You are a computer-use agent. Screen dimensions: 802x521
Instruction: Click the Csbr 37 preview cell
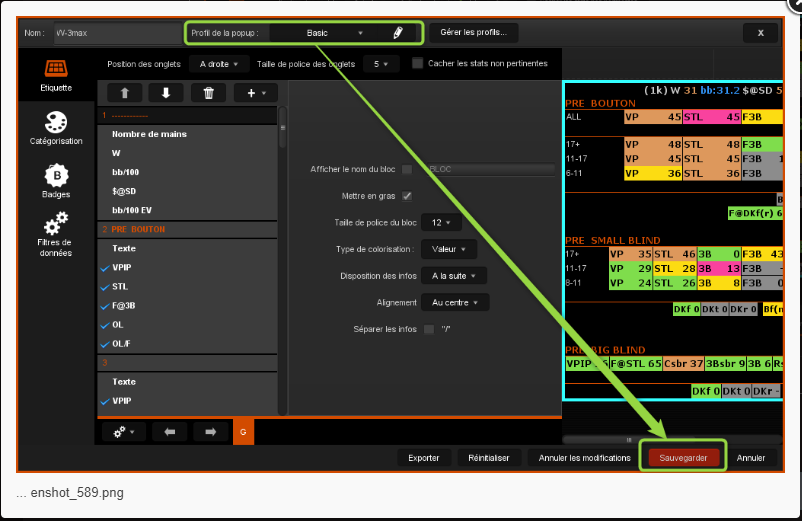click(683, 364)
